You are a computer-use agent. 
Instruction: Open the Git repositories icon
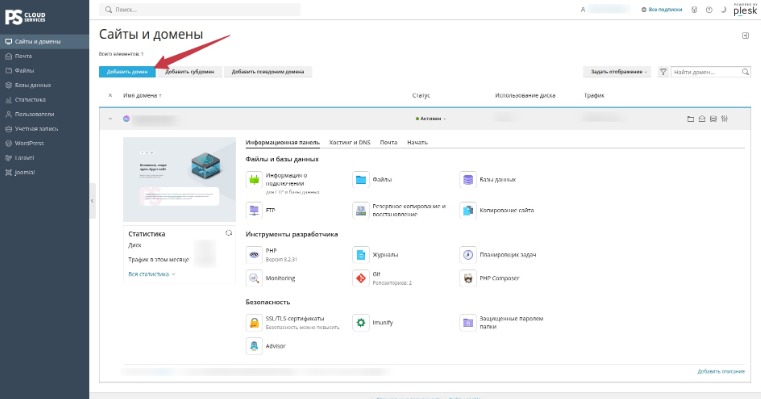[361, 278]
